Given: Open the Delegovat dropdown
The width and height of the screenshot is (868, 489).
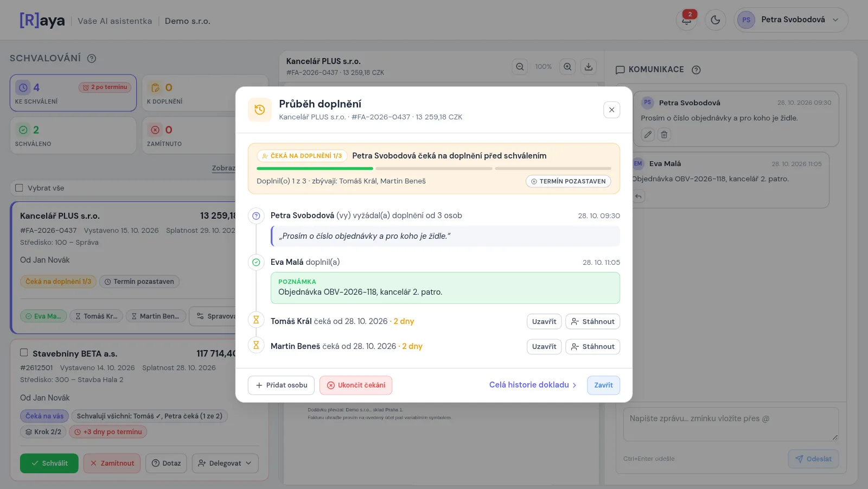Looking at the screenshot, I should (225, 463).
